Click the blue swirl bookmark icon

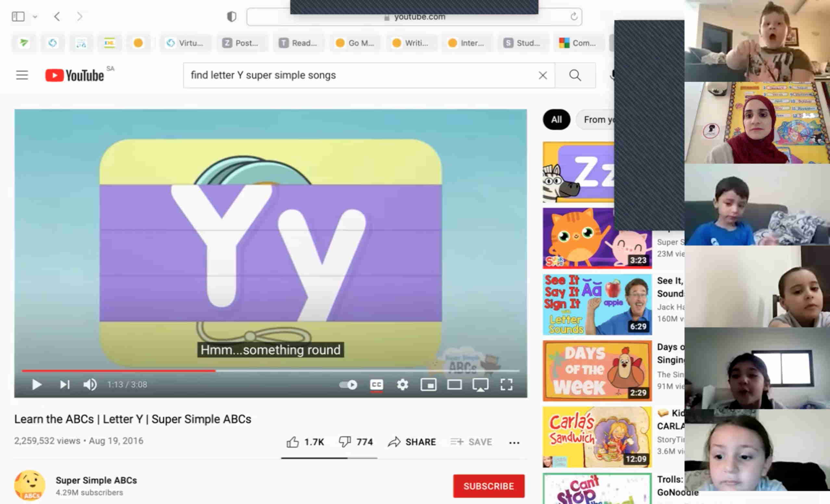click(53, 43)
